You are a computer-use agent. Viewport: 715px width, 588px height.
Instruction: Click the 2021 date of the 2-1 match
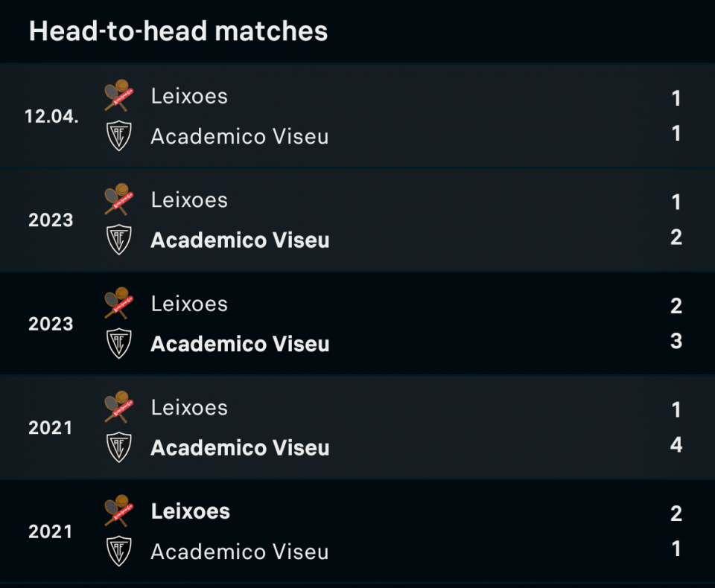click(x=51, y=531)
